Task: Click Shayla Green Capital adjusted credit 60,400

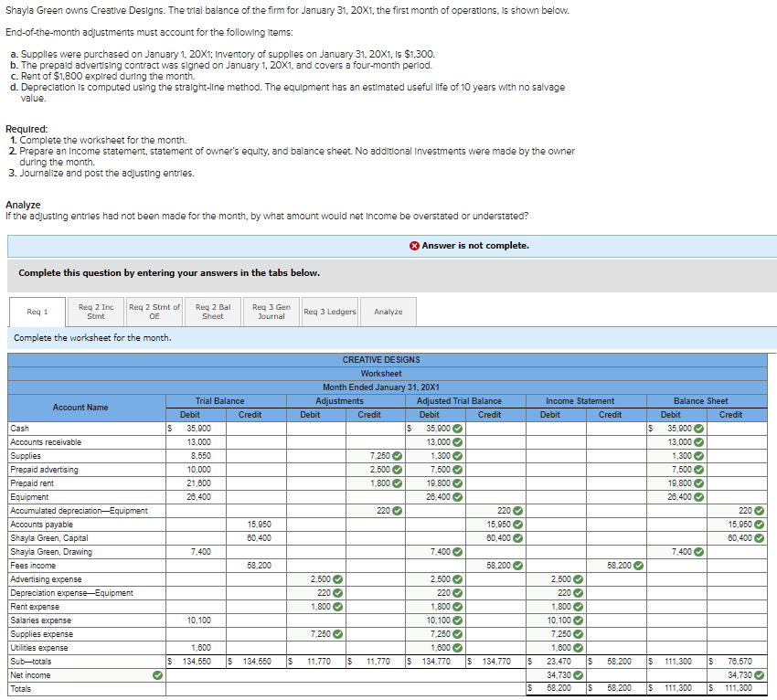Action: pyautogui.click(x=495, y=538)
